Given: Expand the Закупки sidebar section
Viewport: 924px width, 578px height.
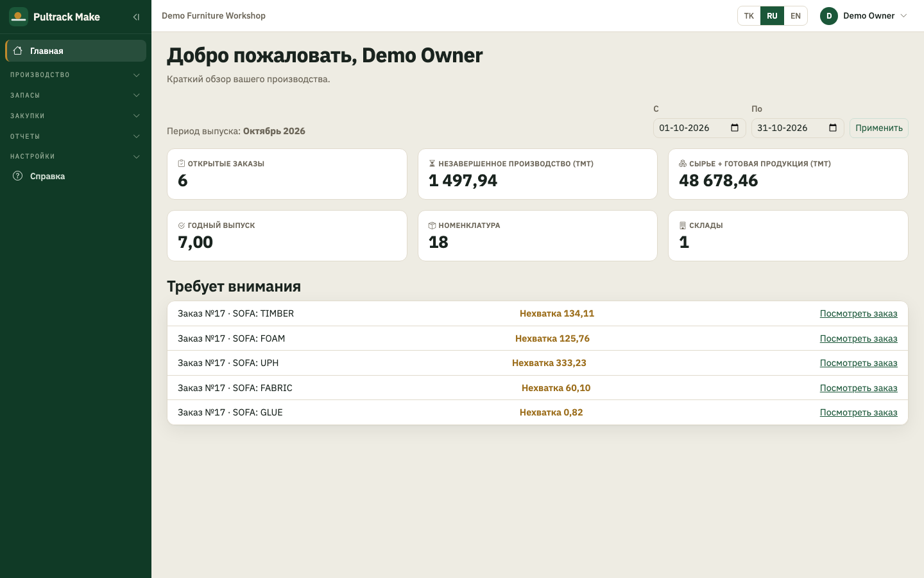Looking at the screenshot, I should click(76, 116).
